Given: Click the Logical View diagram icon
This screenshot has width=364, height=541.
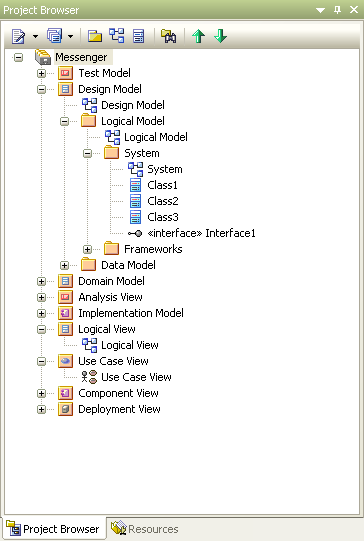Looking at the screenshot, I should pyautogui.click(x=89, y=345).
